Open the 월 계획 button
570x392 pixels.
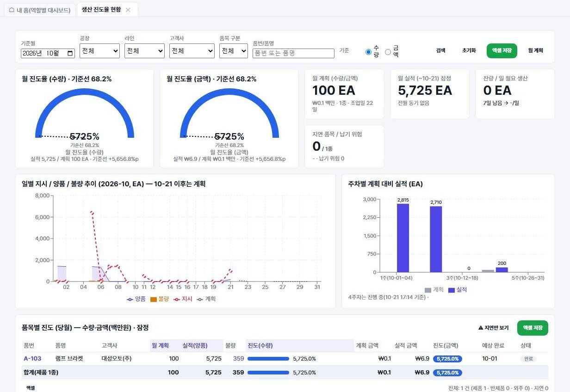point(535,51)
